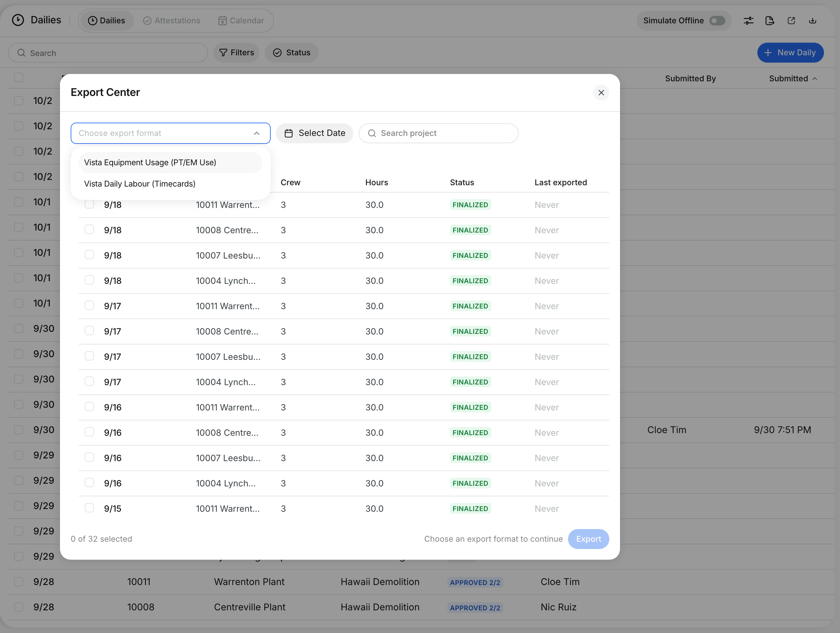The height and width of the screenshot is (633, 840).
Task: Open the Select Date picker
Action: tap(314, 133)
